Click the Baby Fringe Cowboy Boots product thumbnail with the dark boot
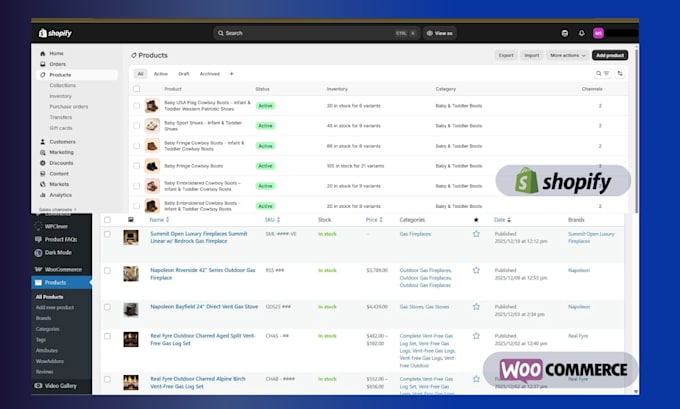This screenshot has height=409, width=680. click(x=152, y=166)
